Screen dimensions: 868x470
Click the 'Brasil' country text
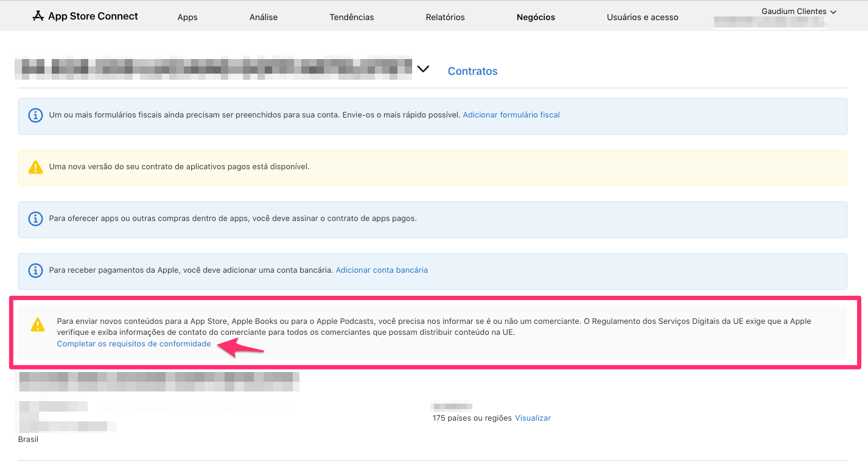[x=28, y=439]
